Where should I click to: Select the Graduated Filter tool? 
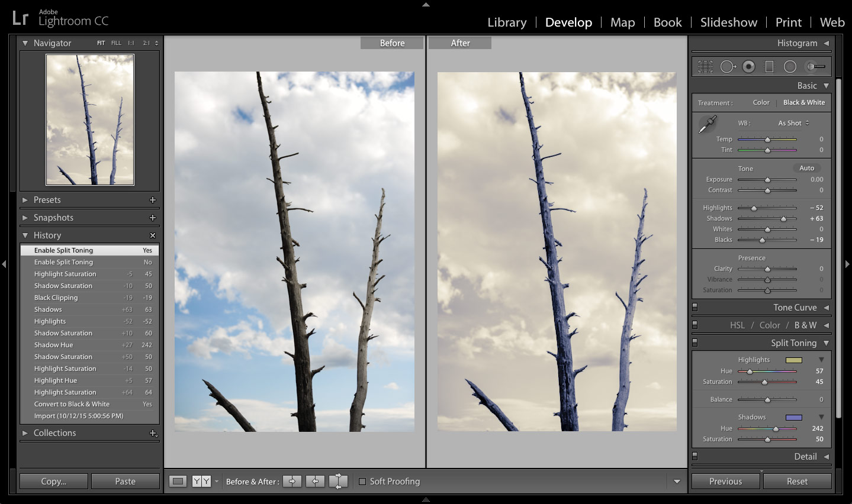point(769,66)
